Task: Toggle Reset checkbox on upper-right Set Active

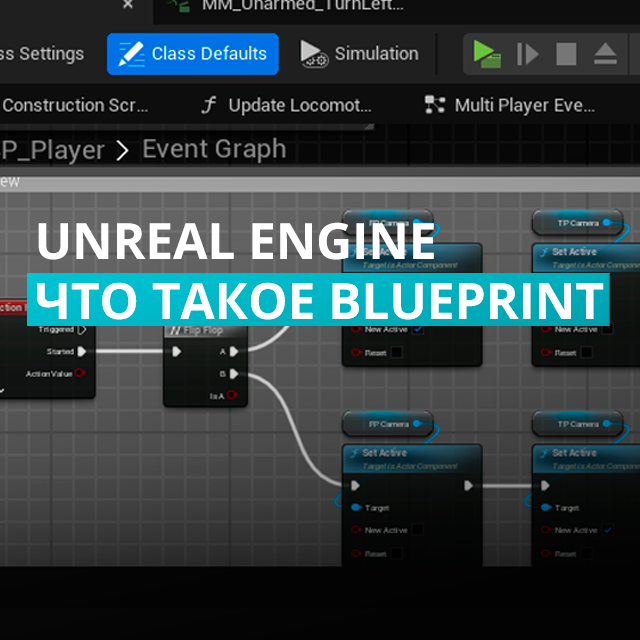Action: pos(587,352)
